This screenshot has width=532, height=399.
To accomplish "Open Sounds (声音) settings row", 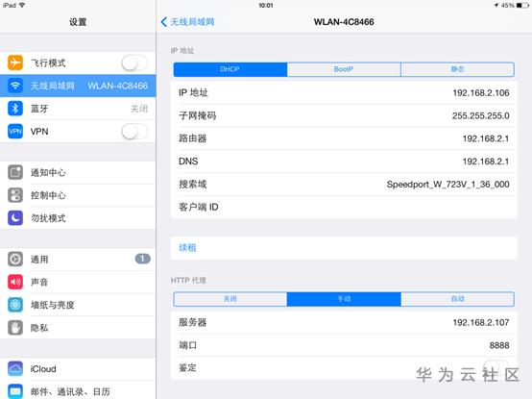I will [x=78, y=282].
